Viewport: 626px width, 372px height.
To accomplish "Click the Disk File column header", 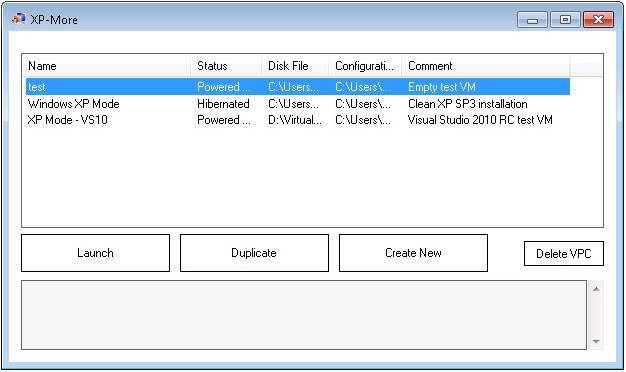I will (295, 66).
